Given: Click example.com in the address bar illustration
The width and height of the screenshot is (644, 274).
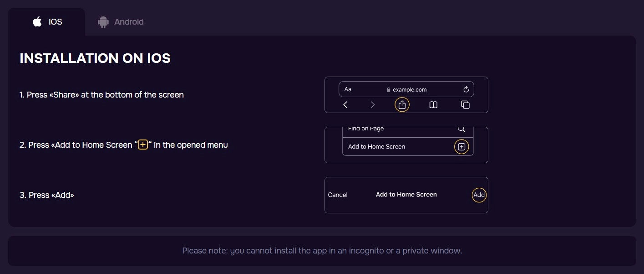Looking at the screenshot, I should 410,90.
